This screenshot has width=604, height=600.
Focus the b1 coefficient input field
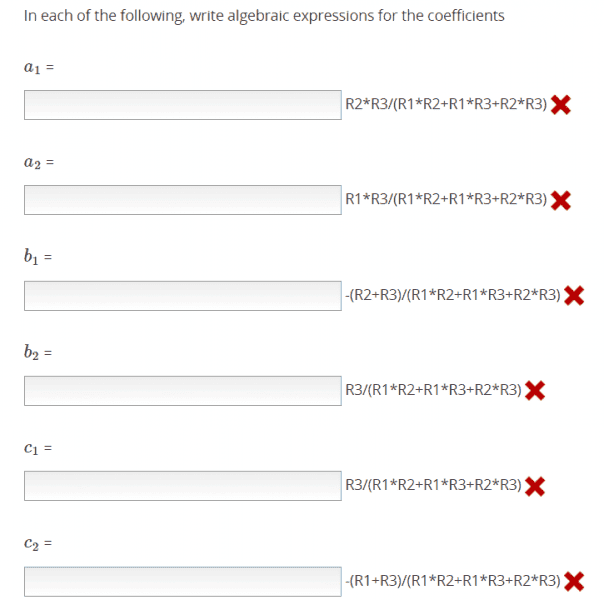183,295
